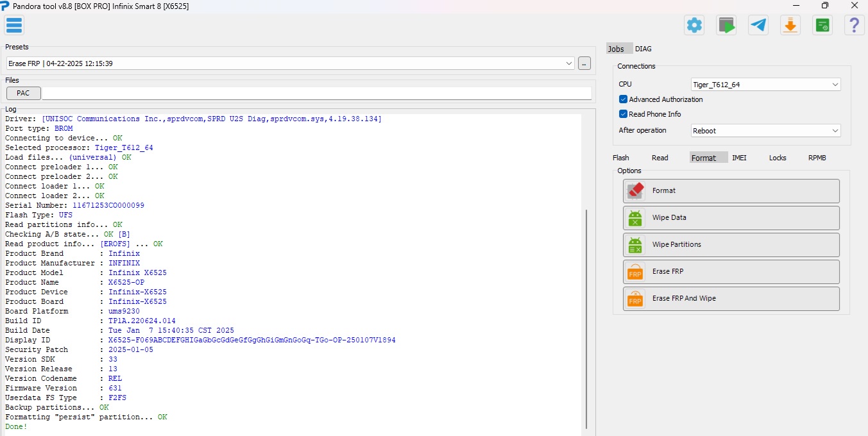Uncheck Advanced Authorization checkbox
The height and width of the screenshot is (436, 868).
623,99
